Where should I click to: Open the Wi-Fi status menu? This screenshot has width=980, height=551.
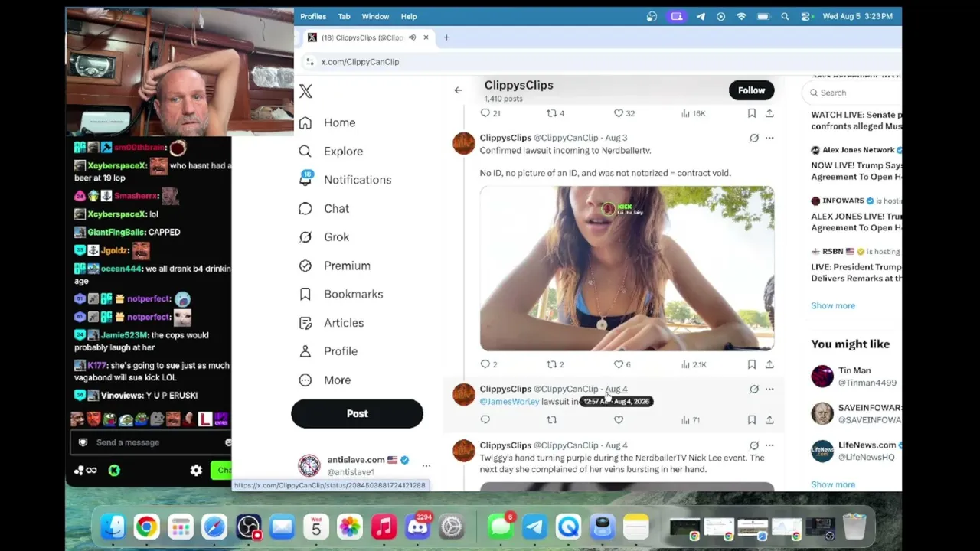coord(741,16)
